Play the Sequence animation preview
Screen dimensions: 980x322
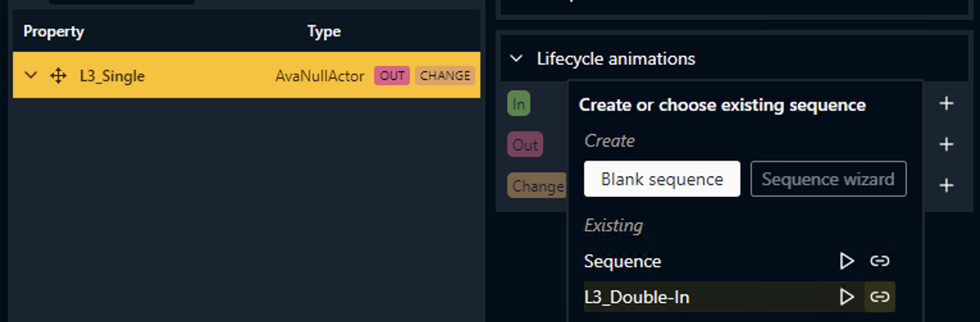(847, 261)
